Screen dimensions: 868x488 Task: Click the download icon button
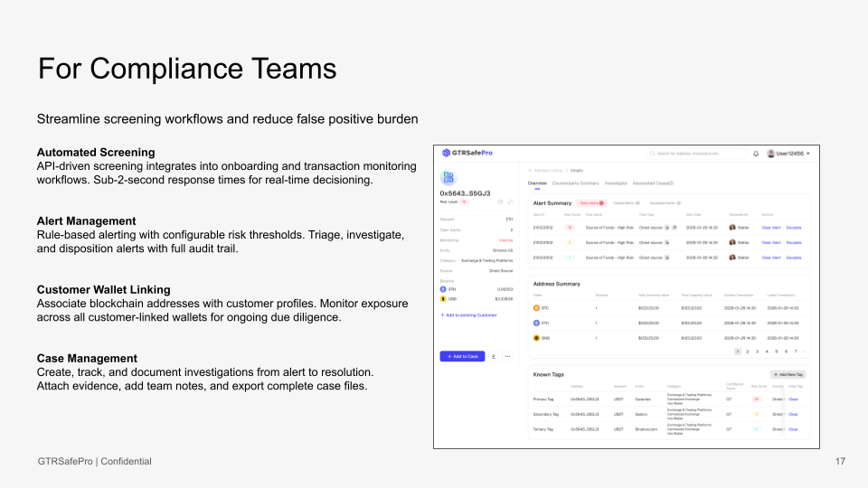pyautogui.click(x=494, y=356)
